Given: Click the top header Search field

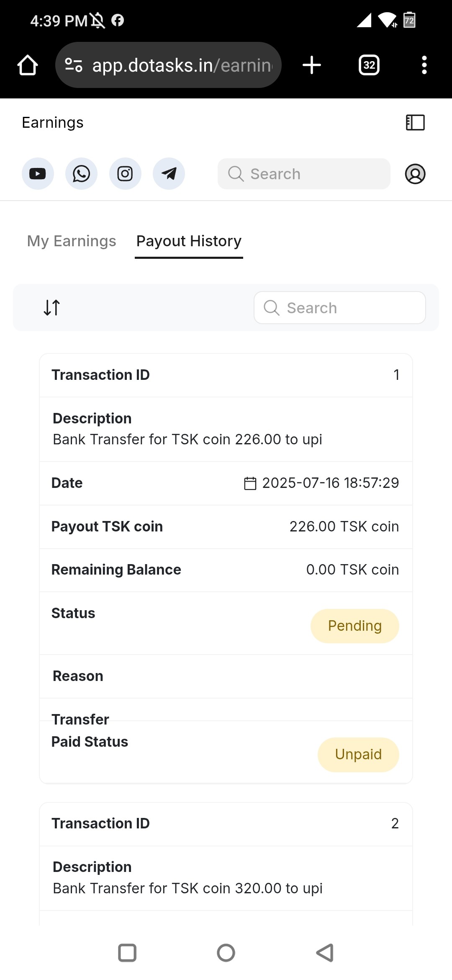Looking at the screenshot, I should (x=304, y=174).
